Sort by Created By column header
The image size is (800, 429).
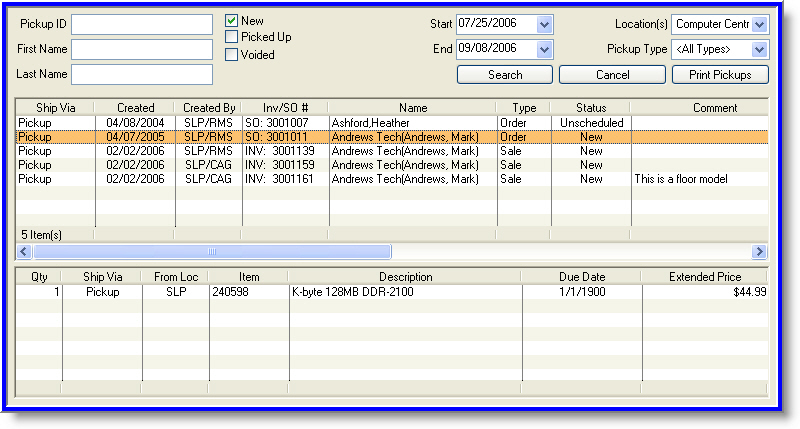click(x=209, y=108)
